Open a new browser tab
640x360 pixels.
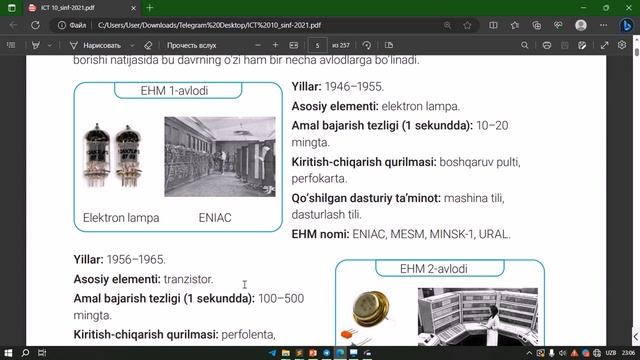click(x=150, y=7)
